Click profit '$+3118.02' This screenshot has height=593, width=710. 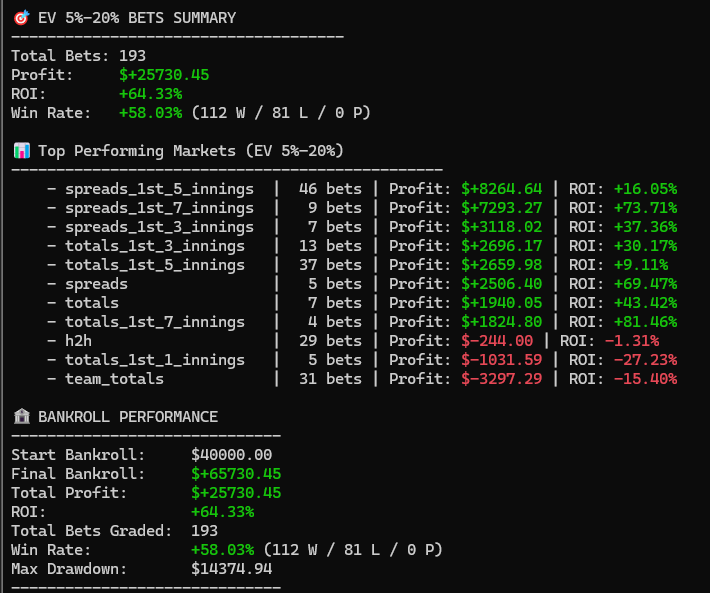pos(501,227)
